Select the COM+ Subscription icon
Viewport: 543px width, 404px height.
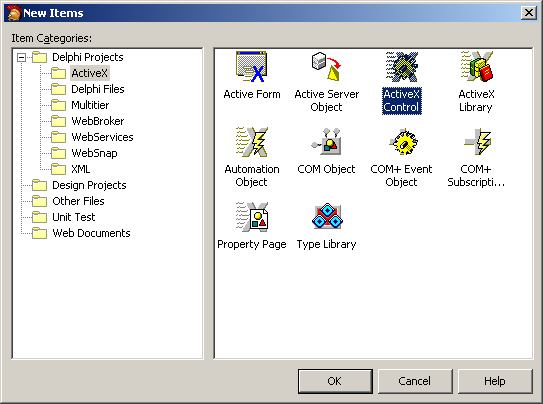coord(477,142)
